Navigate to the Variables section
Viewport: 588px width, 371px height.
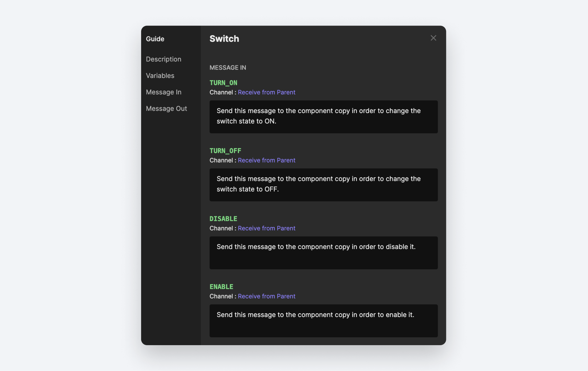(x=160, y=75)
